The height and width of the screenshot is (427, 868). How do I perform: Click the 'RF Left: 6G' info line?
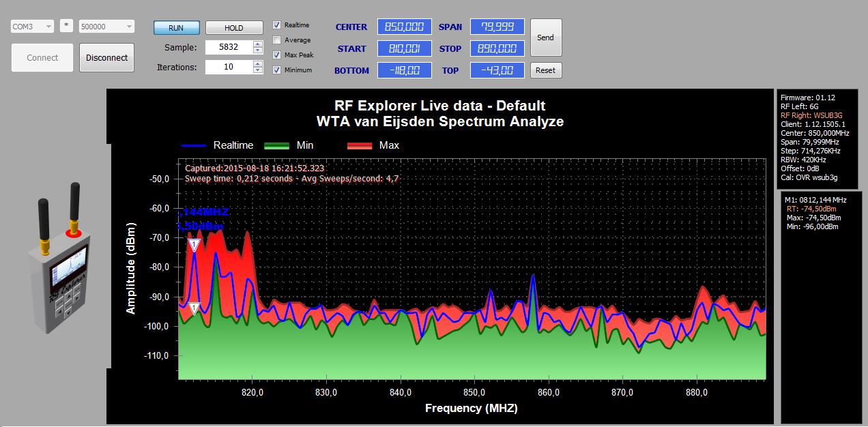pyautogui.click(x=800, y=106)
